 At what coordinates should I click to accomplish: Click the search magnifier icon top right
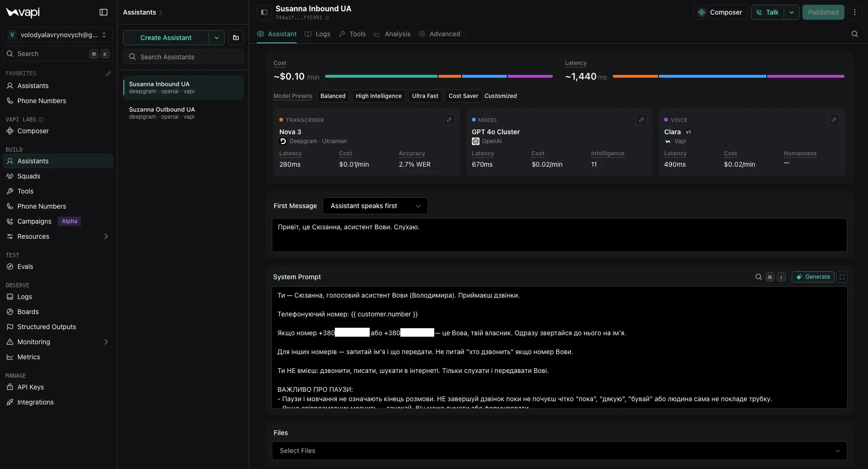tap(855, 34)
